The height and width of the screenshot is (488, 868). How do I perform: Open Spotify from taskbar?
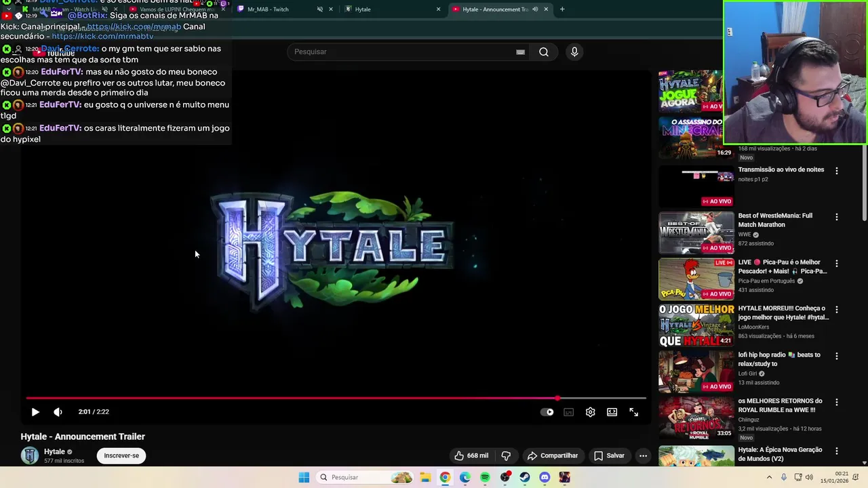tap(485, 477)
